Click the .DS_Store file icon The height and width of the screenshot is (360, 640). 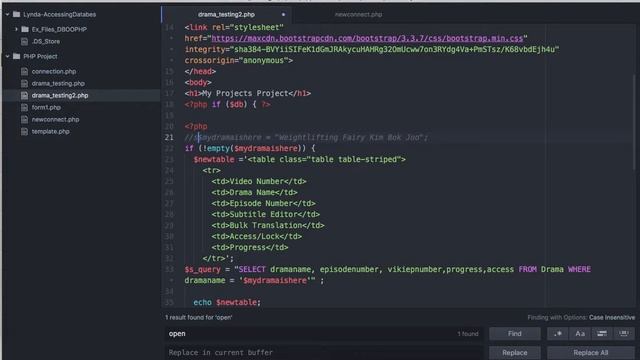tap(24, 41)
